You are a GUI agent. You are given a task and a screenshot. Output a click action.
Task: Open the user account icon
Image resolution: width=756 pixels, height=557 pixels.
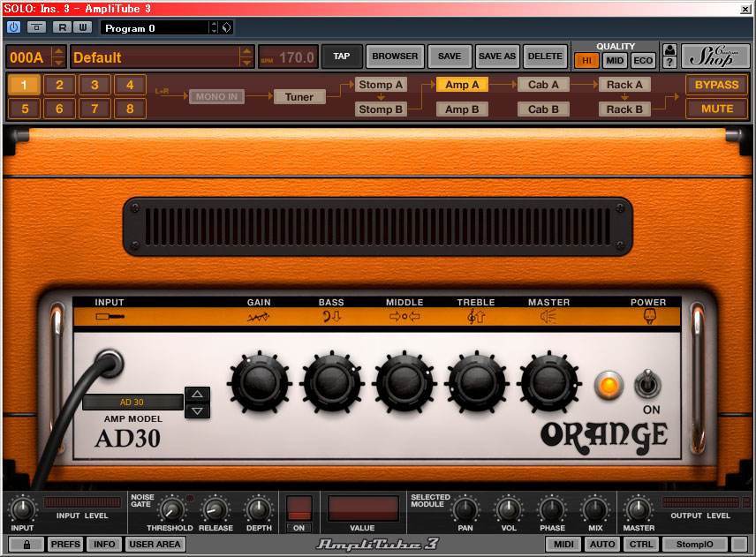pyautogui.click(x=669, y=49)
